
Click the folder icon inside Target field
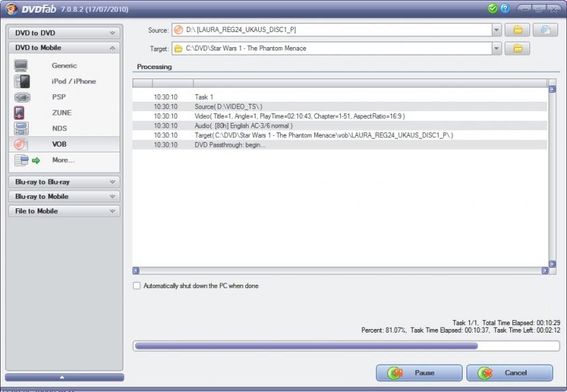click(x=178, y=48)
